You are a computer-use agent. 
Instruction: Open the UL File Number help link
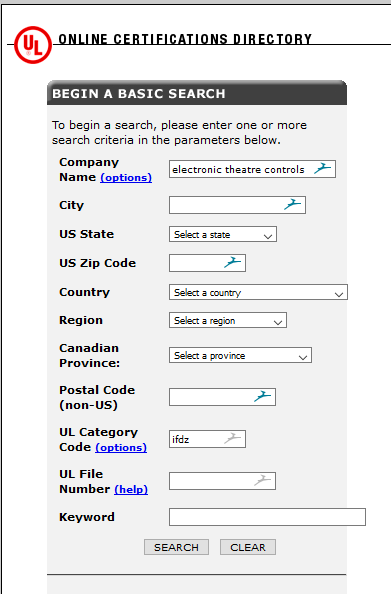131,489
